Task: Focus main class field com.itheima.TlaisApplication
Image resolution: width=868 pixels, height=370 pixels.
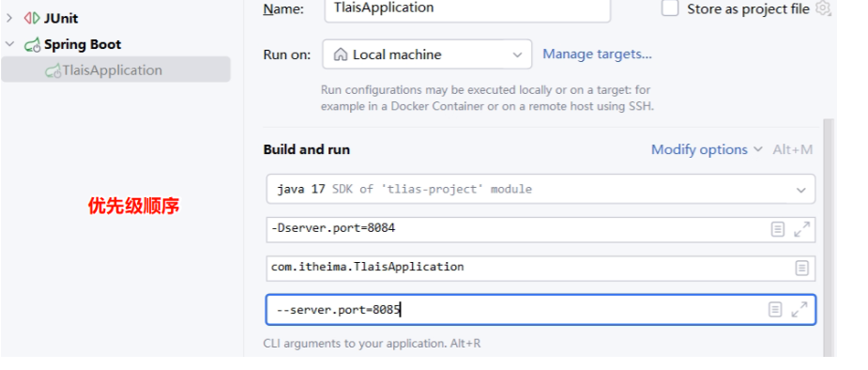Action: coord(541,268)
